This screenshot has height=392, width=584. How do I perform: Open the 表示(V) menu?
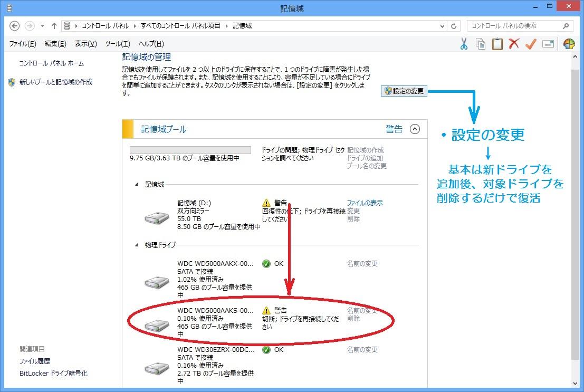[85, 44]
